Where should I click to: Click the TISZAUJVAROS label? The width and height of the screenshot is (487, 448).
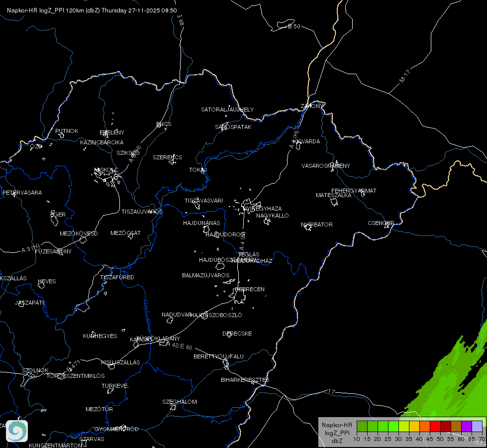tap(142, 212)
